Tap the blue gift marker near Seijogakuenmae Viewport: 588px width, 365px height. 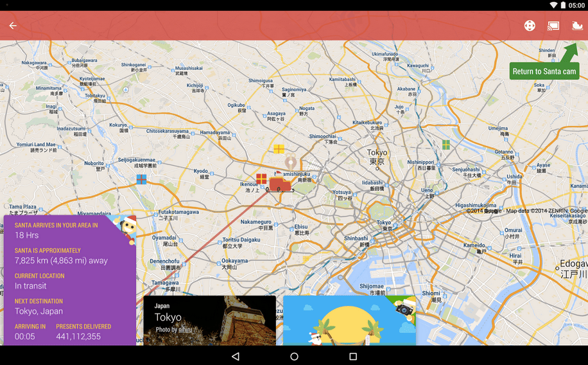(x=141, y=179)
